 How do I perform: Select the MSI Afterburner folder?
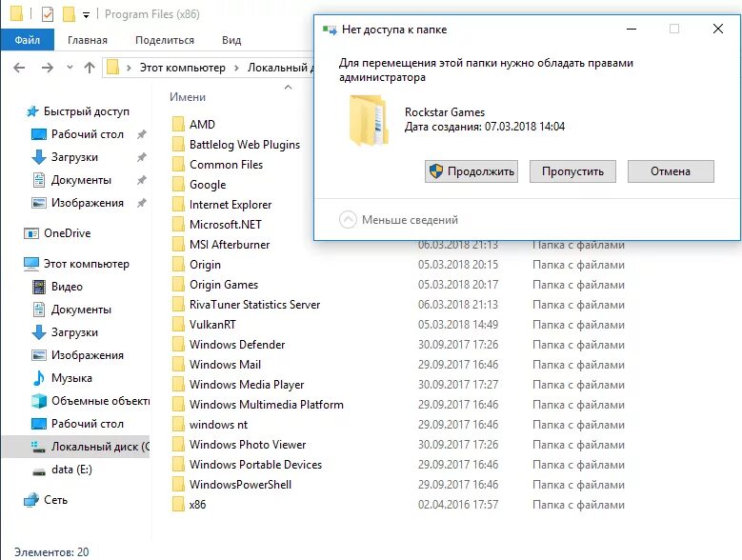point(229,245)
